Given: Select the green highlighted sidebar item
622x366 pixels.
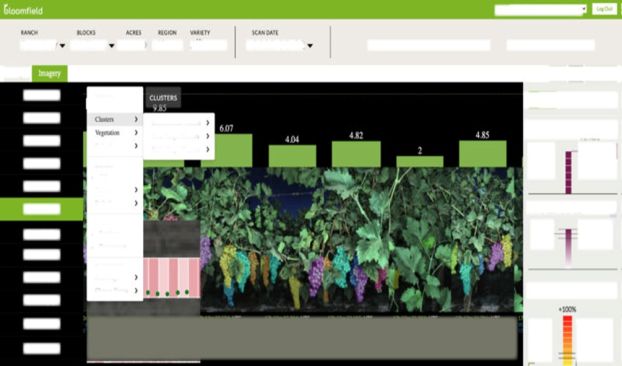Looking at the screenshot, I should coord(41,209).
